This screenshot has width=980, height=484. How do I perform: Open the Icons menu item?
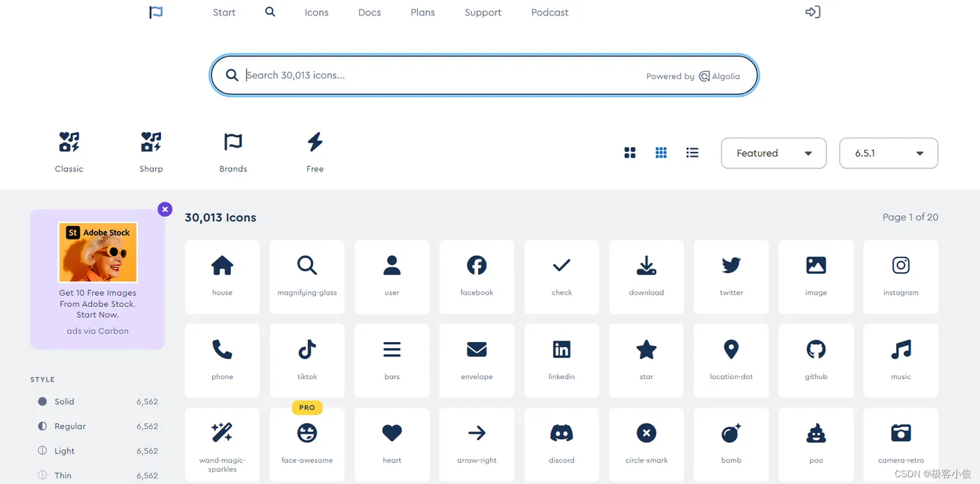tap(316, 13)
